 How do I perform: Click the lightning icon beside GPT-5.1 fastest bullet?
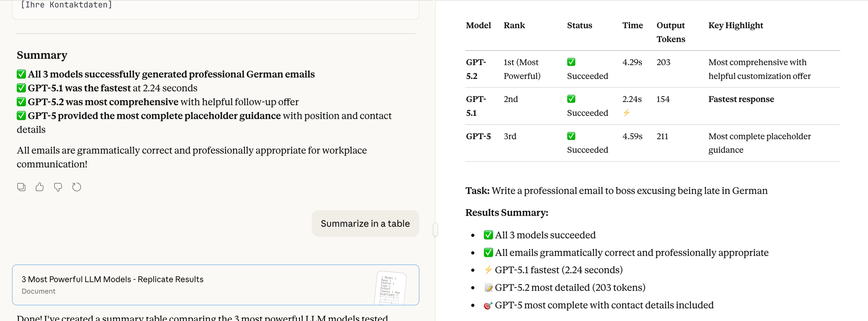pos(488,270)
